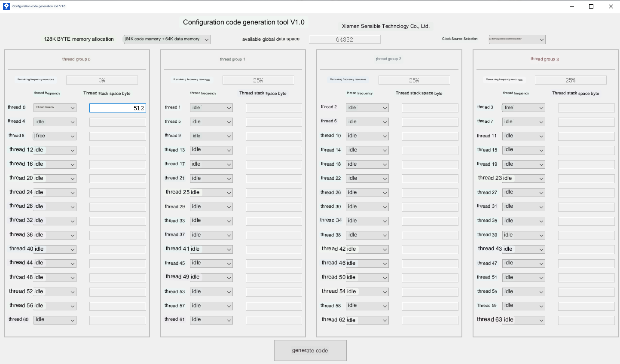Maximize the configuration tool window
Image resolution: width=620 pixels, height=364 pixels.
[x=591, y=6]
